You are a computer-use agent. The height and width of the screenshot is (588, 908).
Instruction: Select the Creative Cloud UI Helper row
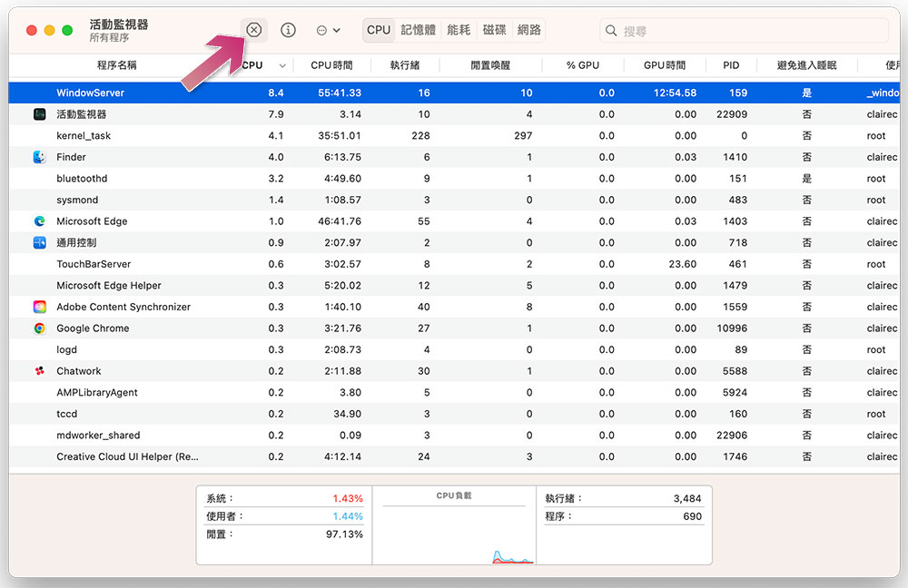coord(454,456)
